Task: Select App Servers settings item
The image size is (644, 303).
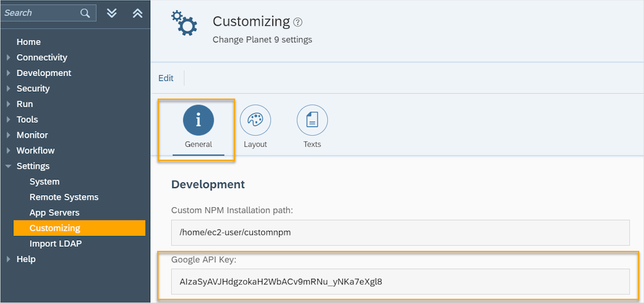Action: pos(54,213)
